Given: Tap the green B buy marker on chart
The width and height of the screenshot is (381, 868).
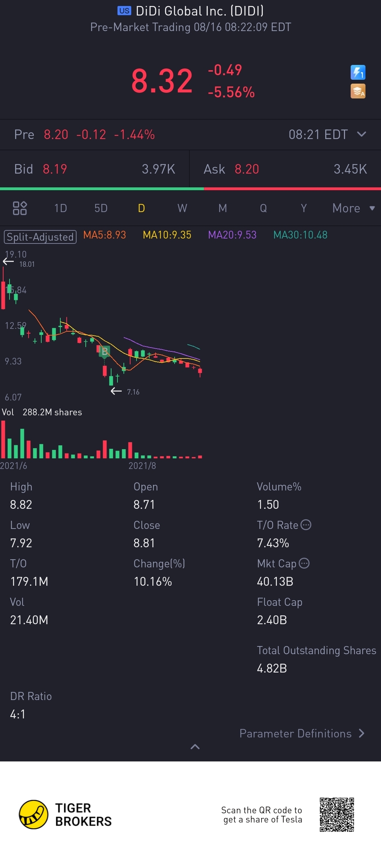Looking at the screenshot, I should [104, 352].
